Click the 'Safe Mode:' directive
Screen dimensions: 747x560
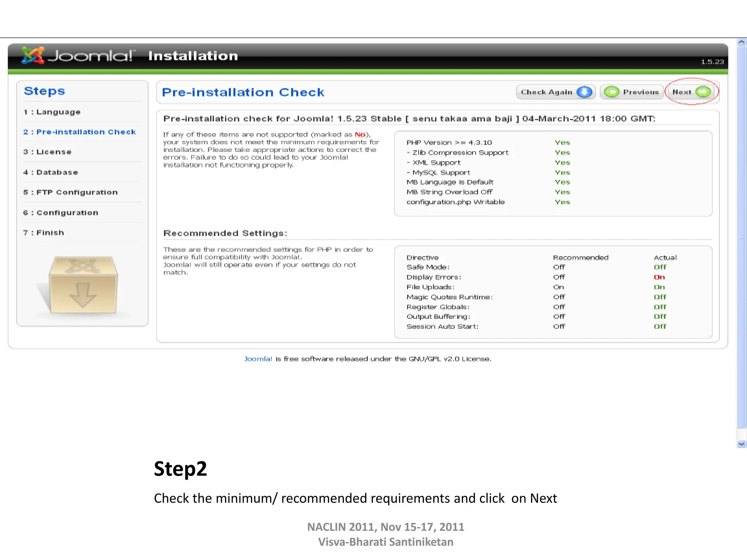428,267
